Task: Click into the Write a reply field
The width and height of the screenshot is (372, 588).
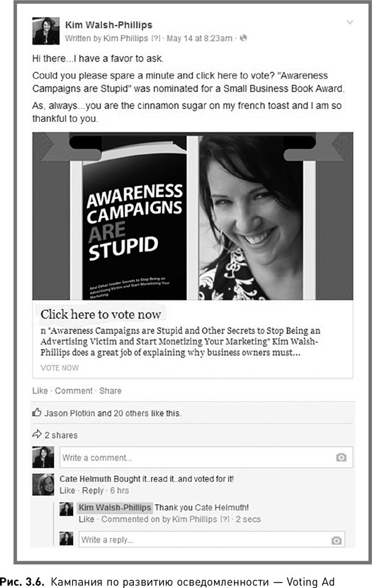Action: click(211, 540)
